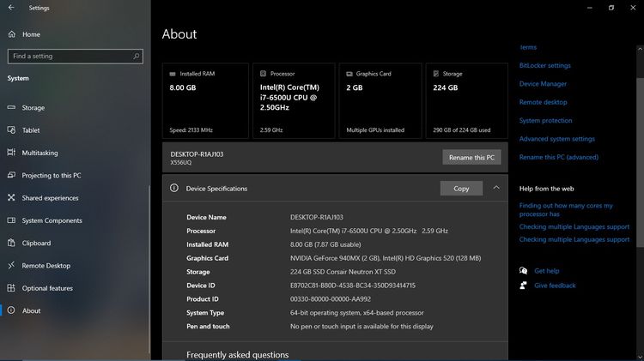Open Rename this PC (advanced) link
Screen dimensions: 644x361
click(x=559, y=157)
